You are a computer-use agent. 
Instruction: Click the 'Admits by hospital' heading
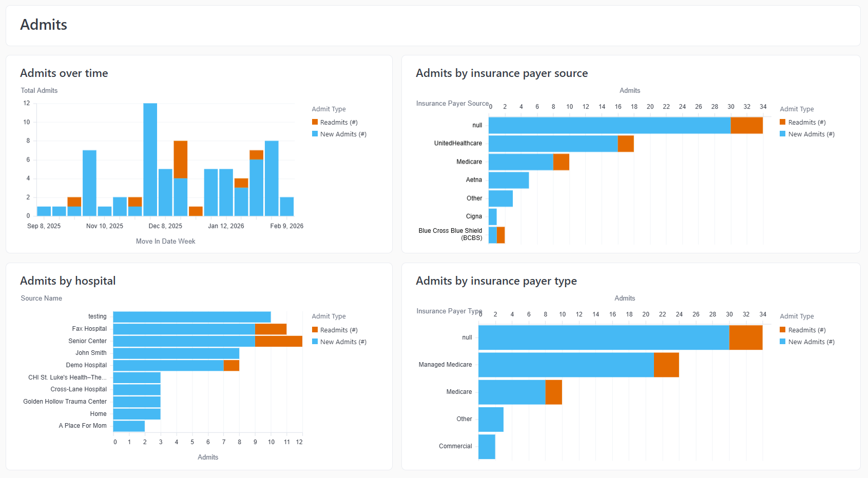tap(68, 281)
